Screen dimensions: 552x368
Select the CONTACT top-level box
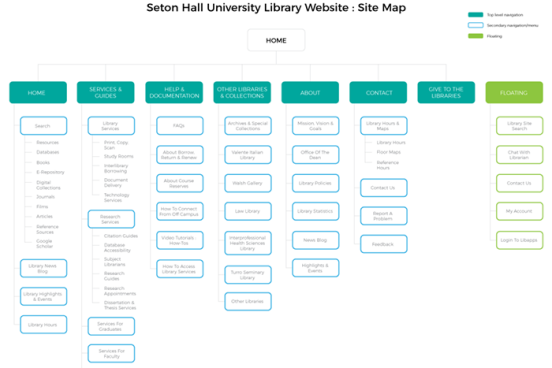(x=378, y=93)
